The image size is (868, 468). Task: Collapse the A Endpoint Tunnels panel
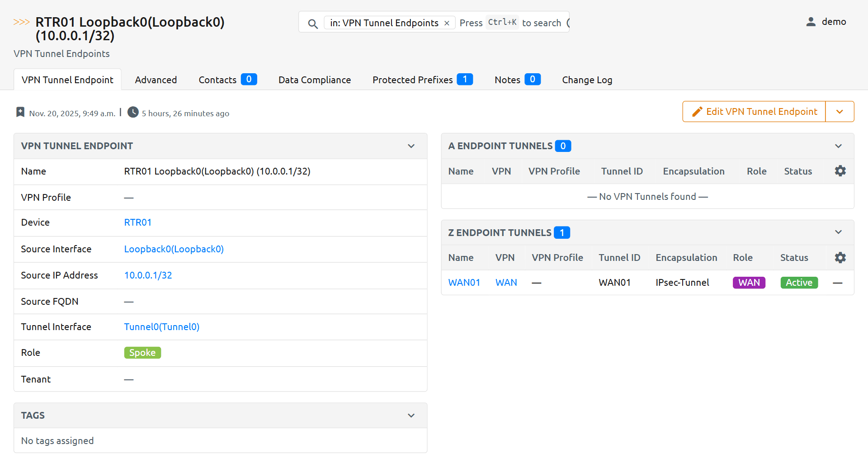[x=838, y=146]
